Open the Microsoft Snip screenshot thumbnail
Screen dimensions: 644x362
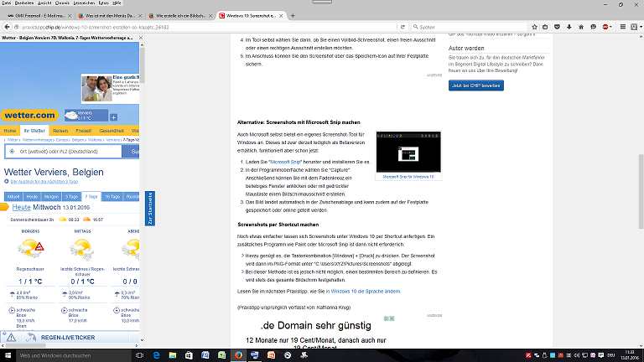click(x=408, y=152)
